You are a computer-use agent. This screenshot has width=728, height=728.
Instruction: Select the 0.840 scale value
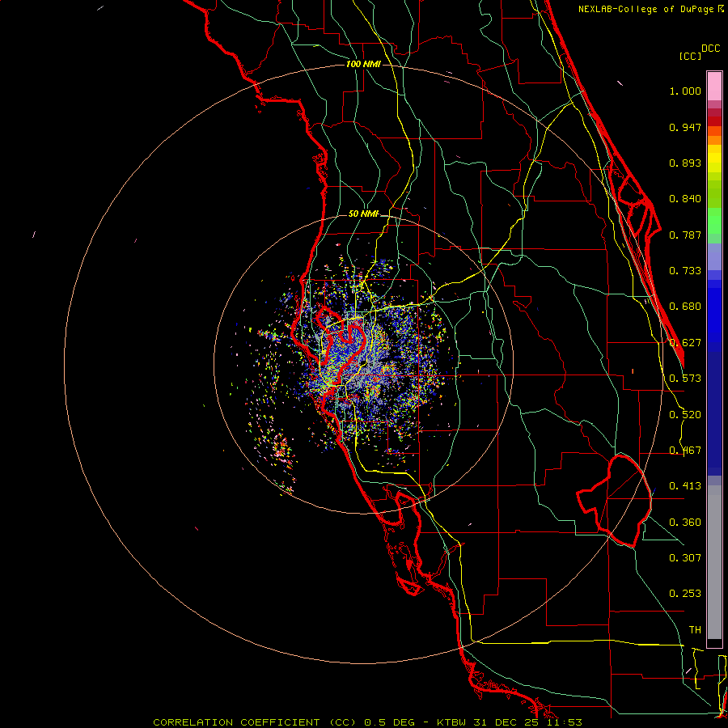point(685,199)
